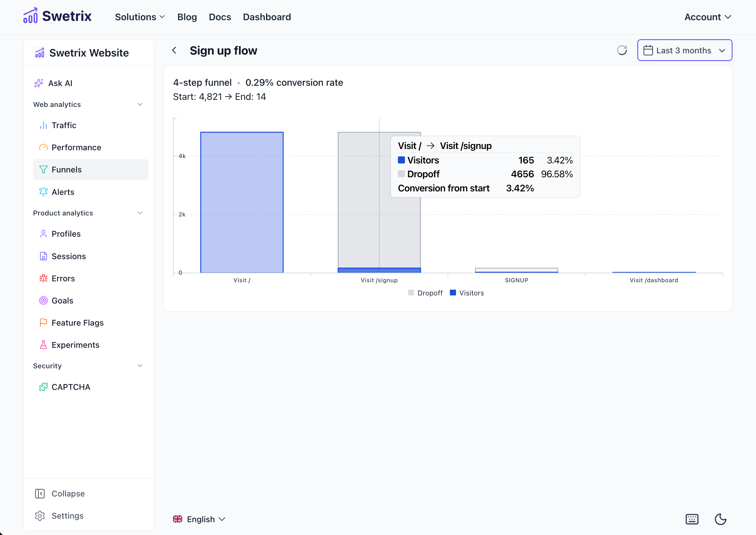Toggle Dropoff series in chart legend
The image size is (756, 535).
(x=425, y=293)
